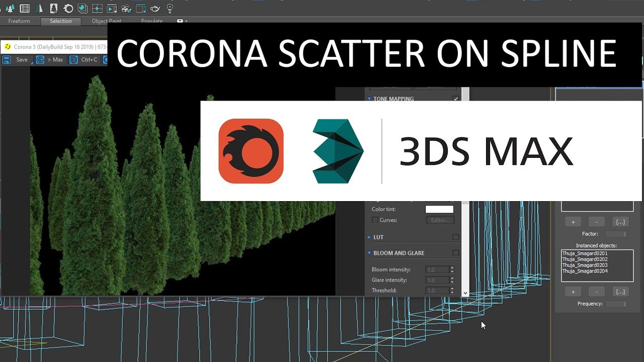Open the Populate ribbon tab
Image resolution: width=644 pixels, height=362 pixels.
coord(151,21)
